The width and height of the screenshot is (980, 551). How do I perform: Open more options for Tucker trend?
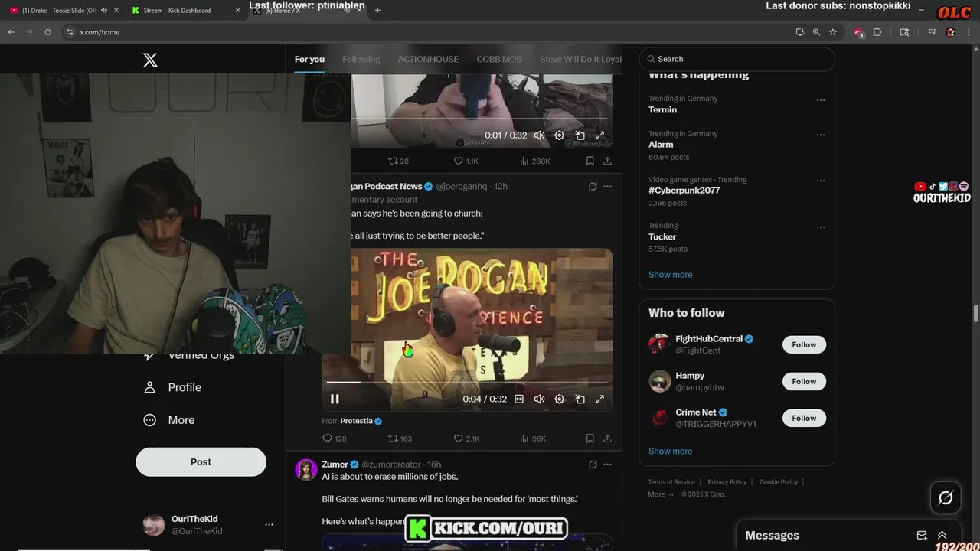coord(821,227)
